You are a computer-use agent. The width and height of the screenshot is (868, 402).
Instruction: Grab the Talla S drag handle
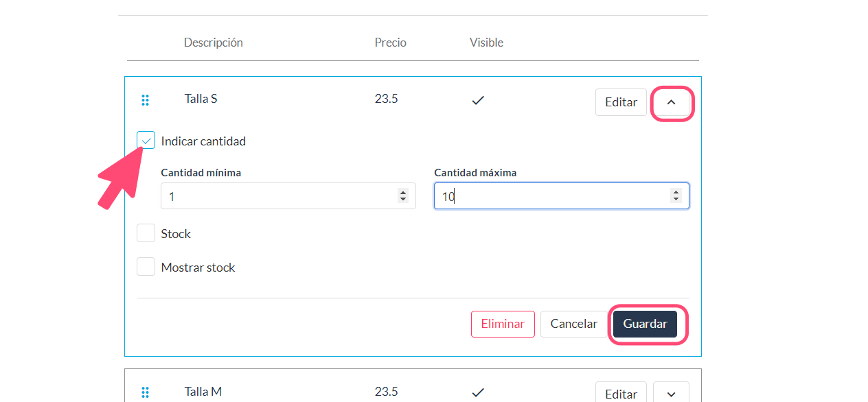click(145, 100)
